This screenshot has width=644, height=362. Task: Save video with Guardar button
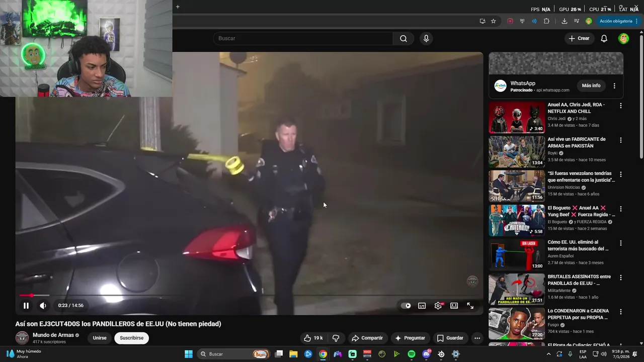click(x=450, y=338)
